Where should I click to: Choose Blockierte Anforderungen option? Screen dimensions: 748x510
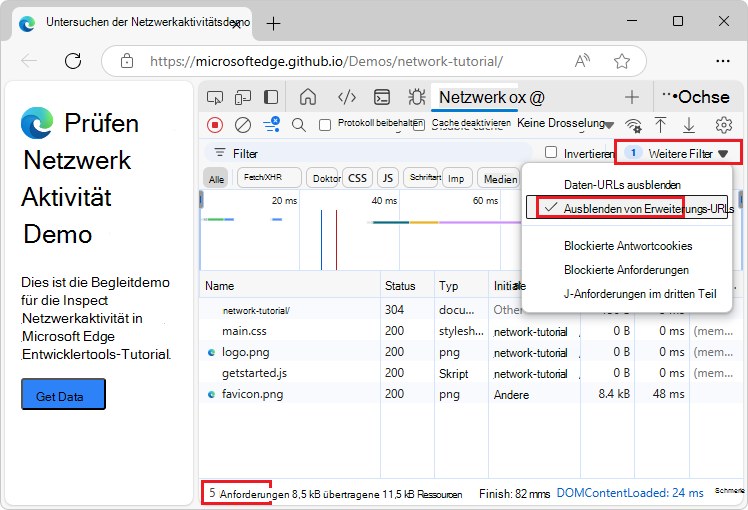627,270
